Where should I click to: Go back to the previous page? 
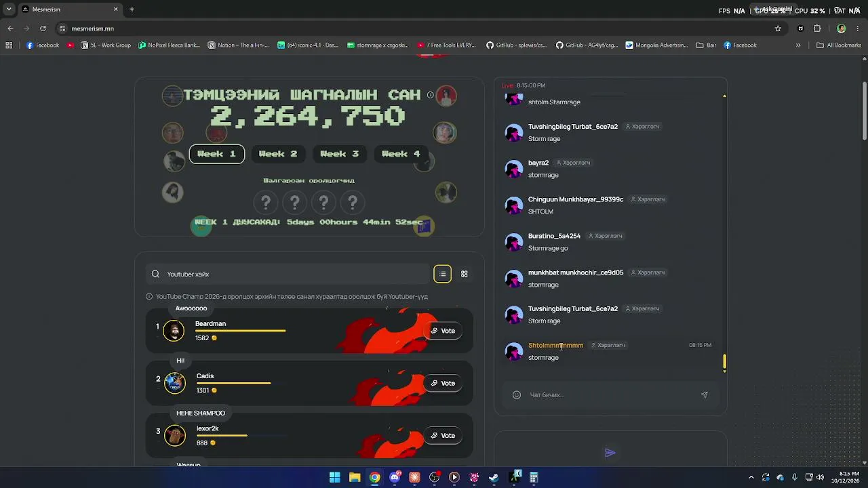tap(10, 28)
